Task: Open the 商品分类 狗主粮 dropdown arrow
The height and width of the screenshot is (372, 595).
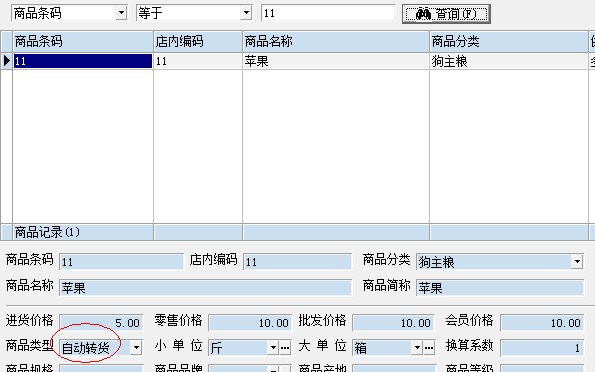Action: (x=577, y=262)
